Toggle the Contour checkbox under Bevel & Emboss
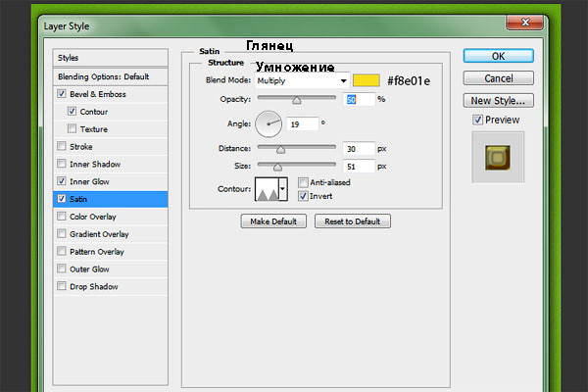Viewport: 588px width, 392px height. [72, 111]
